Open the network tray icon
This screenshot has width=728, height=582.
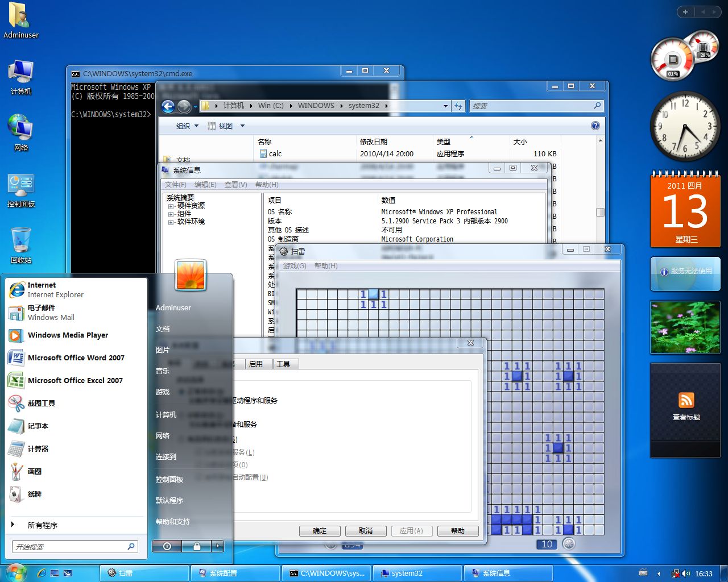point(675,573)
